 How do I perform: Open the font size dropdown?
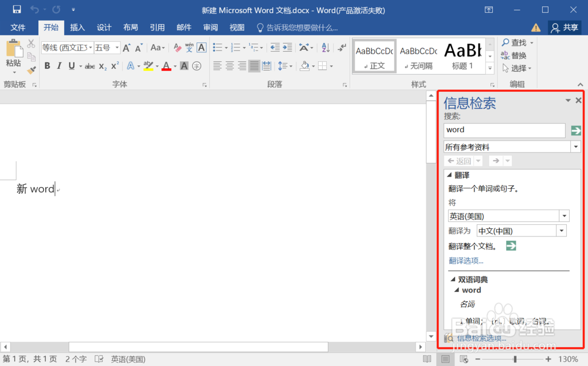117,48
